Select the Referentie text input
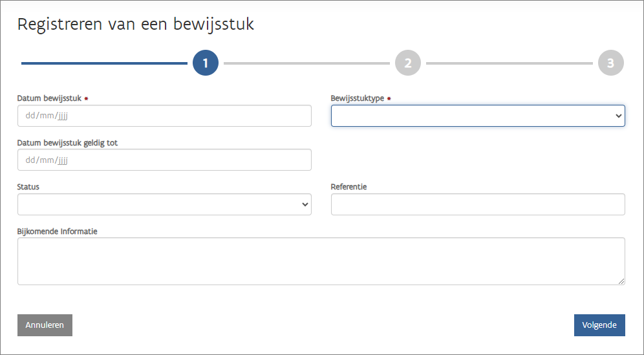Image resolution: width=644 pixels, height=355 pixels. pos(477,204)
